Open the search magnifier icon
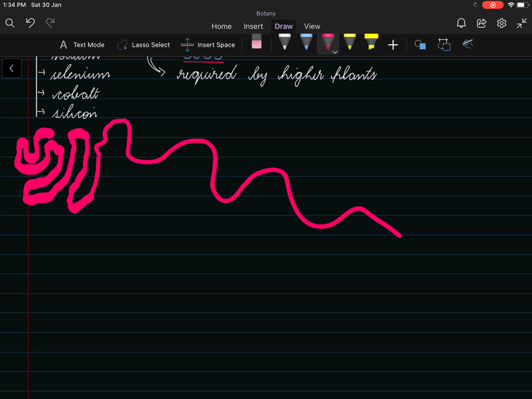 pyautogui.click(x=10, y=23)
